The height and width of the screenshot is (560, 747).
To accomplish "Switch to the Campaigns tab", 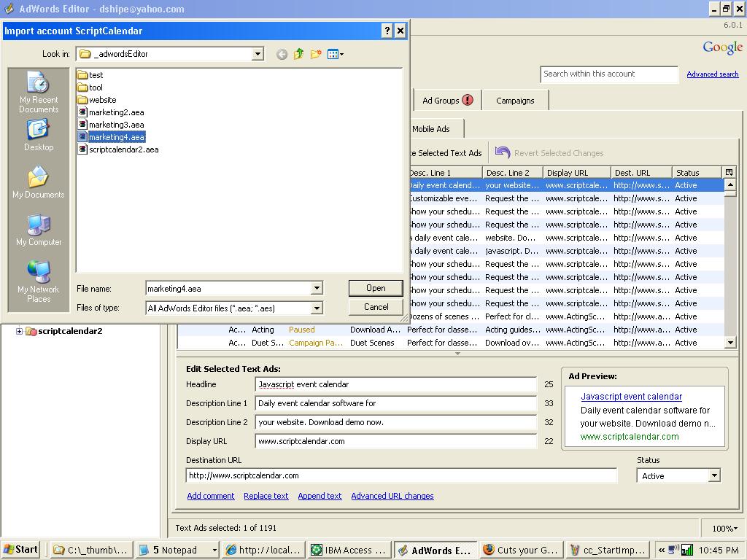I will click(515, 101).
